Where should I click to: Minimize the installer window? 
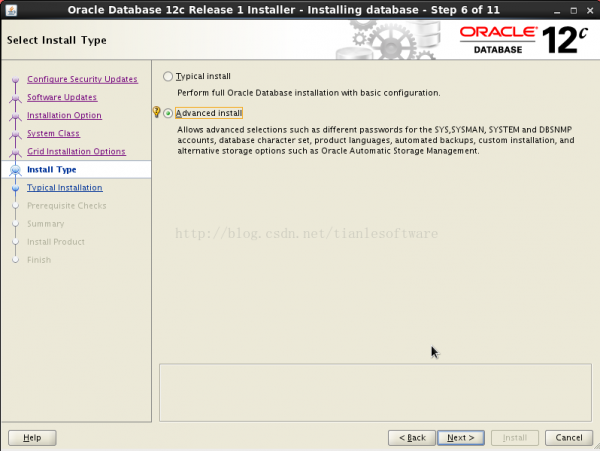(x=557, y=11)
